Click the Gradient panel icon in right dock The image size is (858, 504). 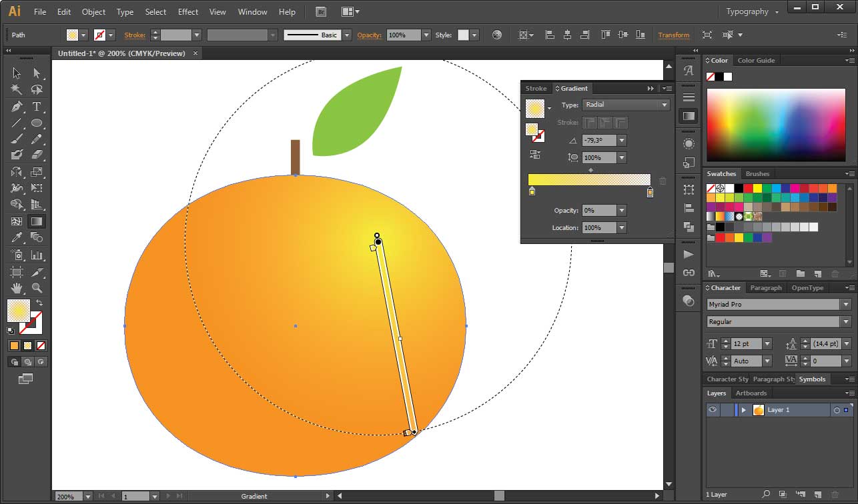[688, 115]
